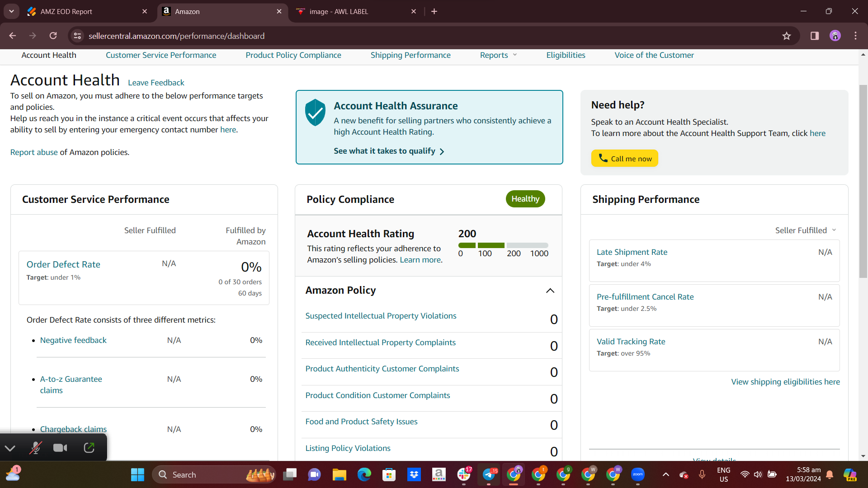Click the Learn more link under Account Health Rating
Viewport: 868px width, 488px height.
(420, 260)
